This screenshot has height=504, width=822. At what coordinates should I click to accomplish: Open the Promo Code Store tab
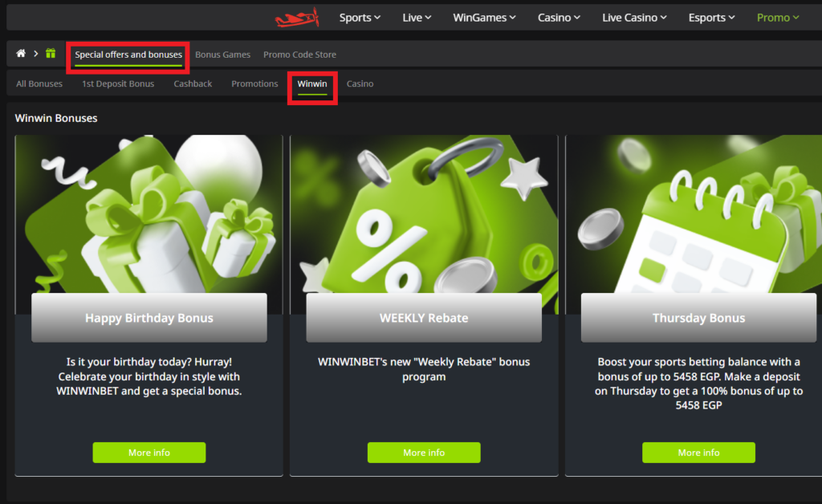click(x=299, y=55)
